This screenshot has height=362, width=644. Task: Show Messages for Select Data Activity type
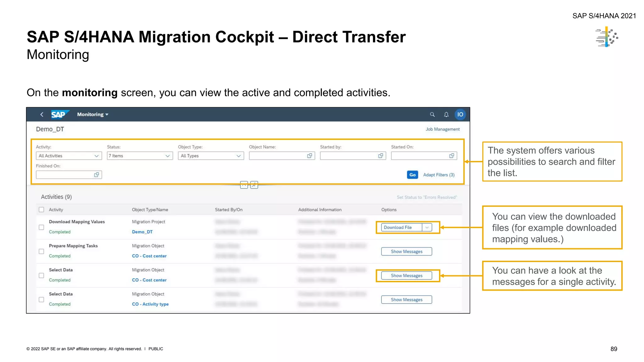[407, 299]
